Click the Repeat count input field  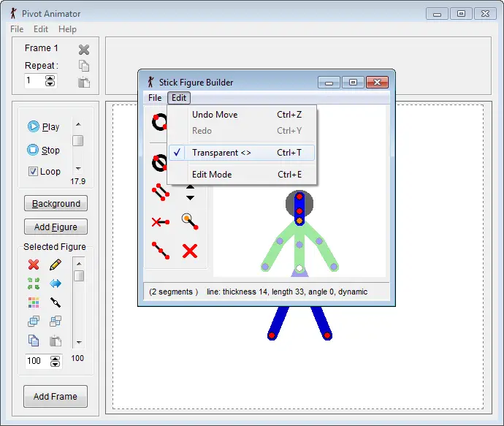tap(35, 80)
